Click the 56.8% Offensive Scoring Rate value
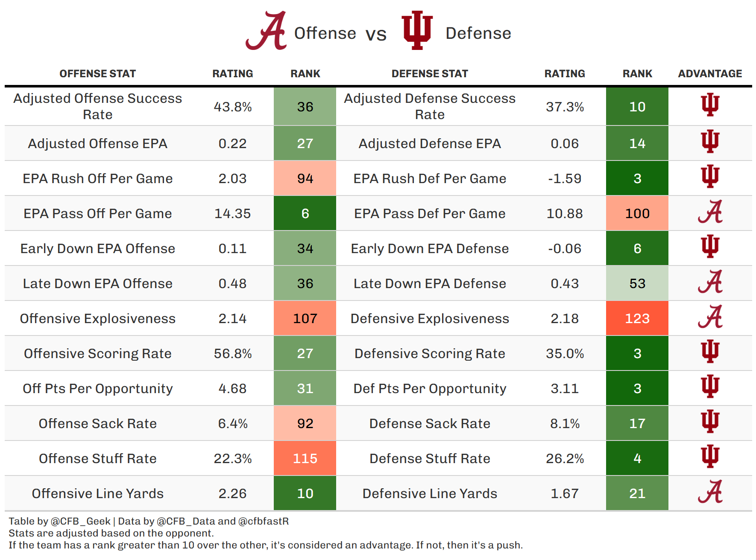756x560 pixels. (x=232, y=353)
